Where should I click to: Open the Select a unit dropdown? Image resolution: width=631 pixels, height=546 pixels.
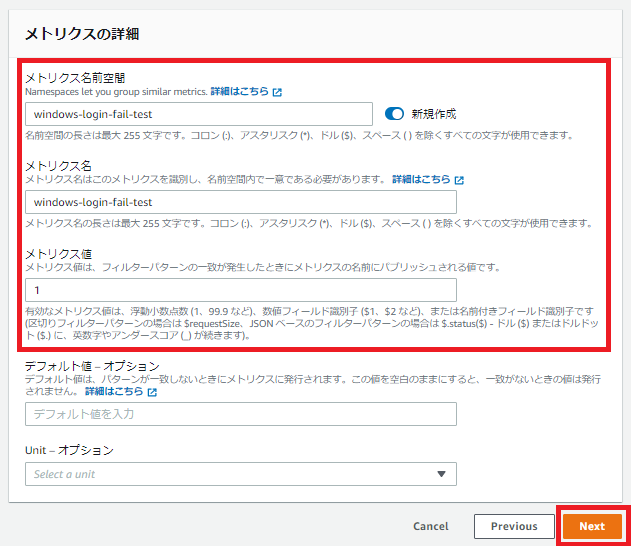(x=241, y=474)
